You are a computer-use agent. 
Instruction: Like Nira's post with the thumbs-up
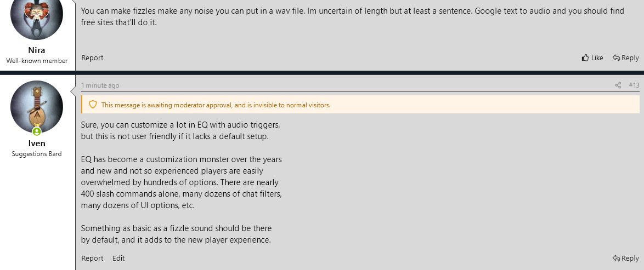(592, 58)
